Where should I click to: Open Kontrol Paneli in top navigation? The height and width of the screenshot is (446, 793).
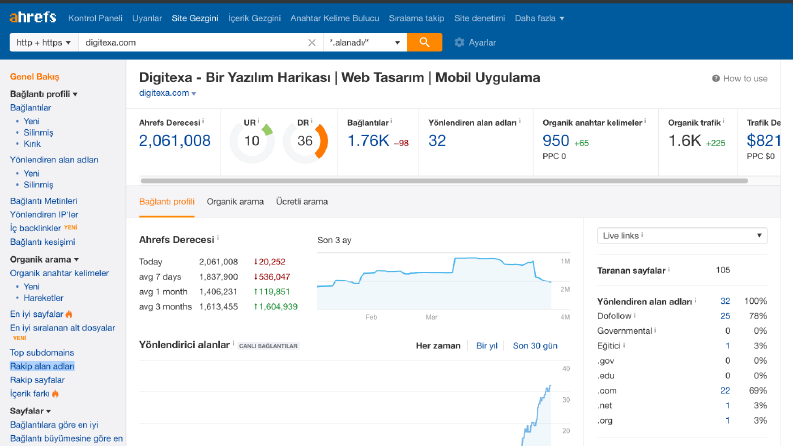(x=95, y=18)
